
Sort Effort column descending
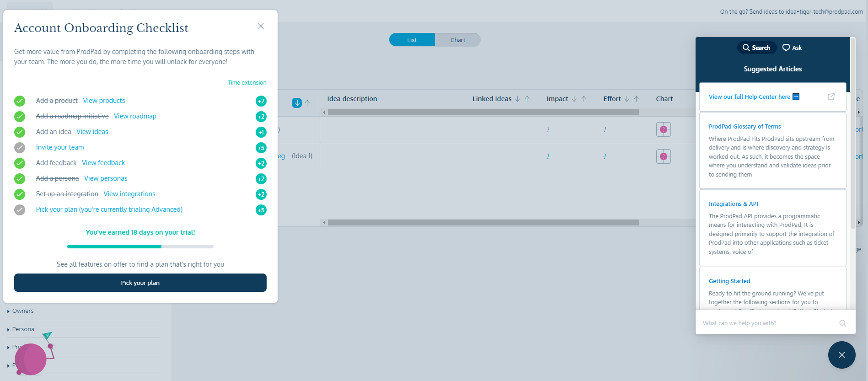(627, 99)
